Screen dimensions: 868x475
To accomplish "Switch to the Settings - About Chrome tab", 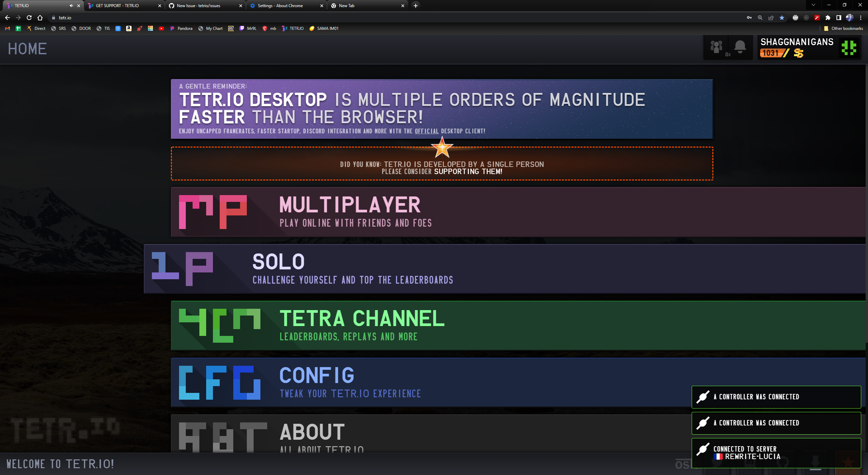I will 279,6.
